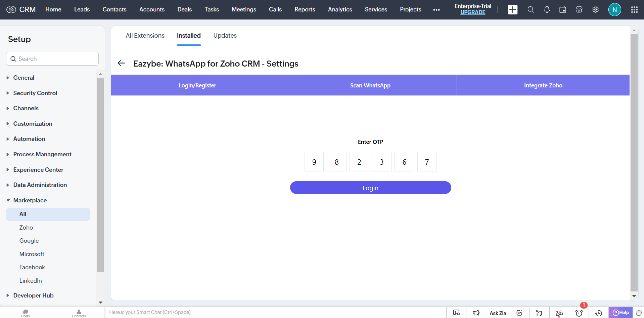Viewport: 644px width, 318px height.
Task: Select Zoho under Marketplace
Action: coord(26,228)
